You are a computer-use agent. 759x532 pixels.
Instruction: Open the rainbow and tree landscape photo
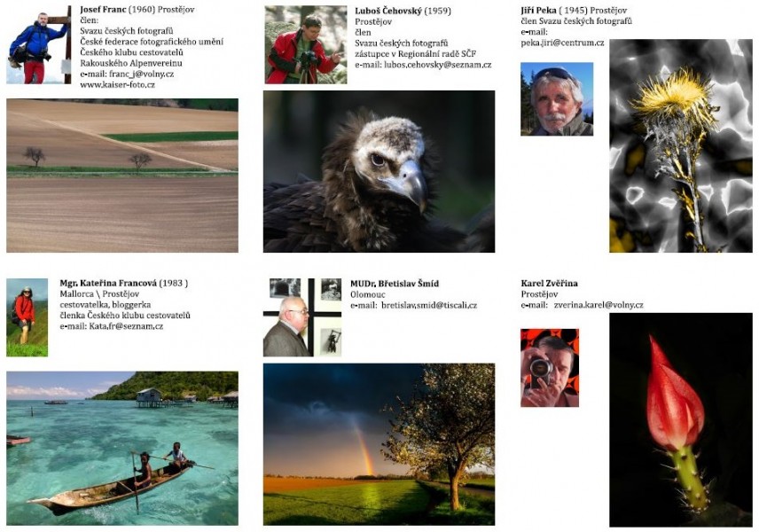pos(379,444)
